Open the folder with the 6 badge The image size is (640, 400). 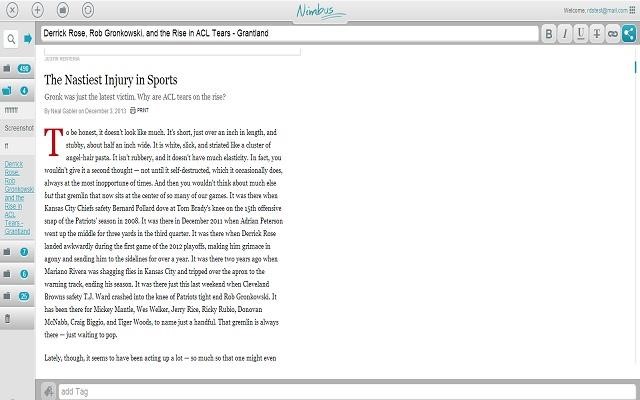(17, 274)
